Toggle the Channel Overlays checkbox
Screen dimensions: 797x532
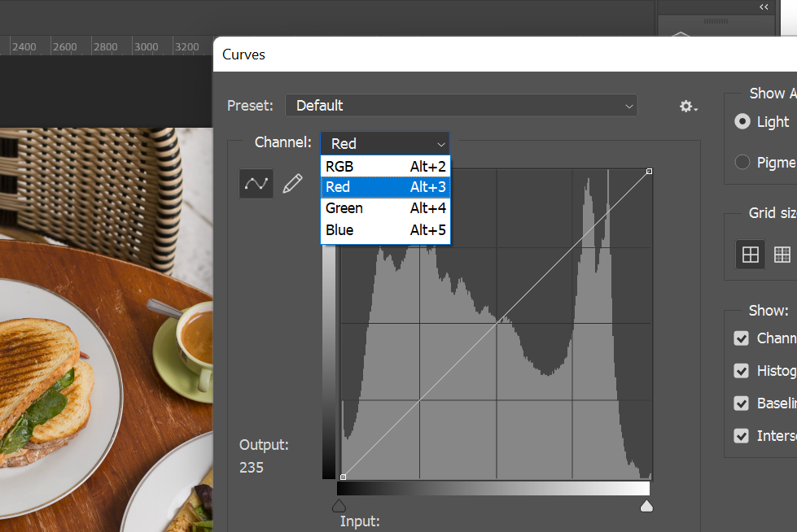741,338
